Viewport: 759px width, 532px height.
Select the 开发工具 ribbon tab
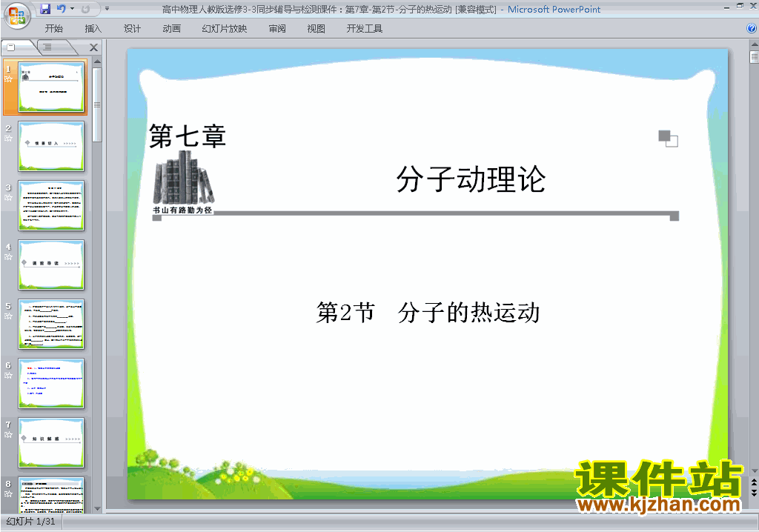(x=365, y=29)
